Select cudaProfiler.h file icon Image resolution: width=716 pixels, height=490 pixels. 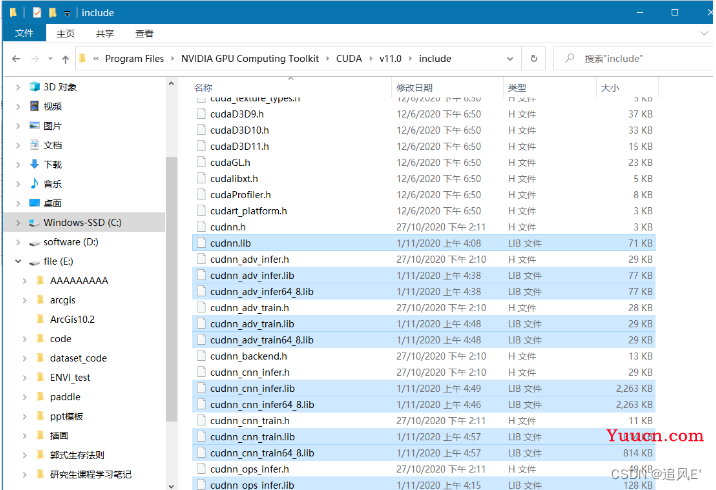(x=201, y=195)
